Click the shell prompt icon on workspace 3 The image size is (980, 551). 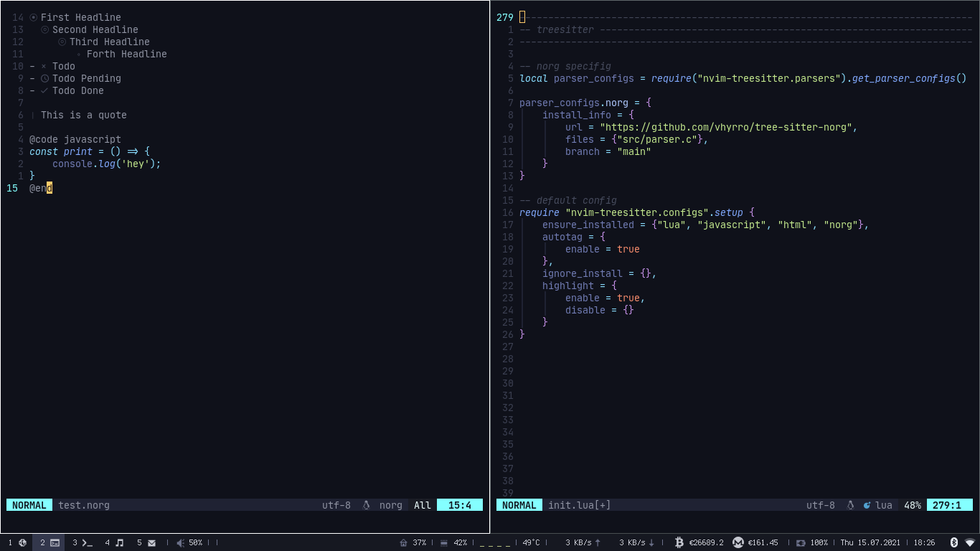point(88,542)
